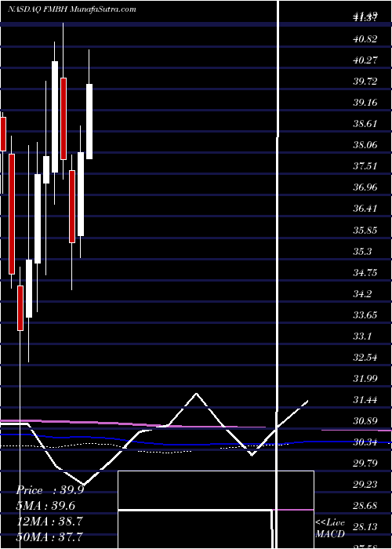
Task: Click the 29.79 price axis label
Action: click(365, 464)
